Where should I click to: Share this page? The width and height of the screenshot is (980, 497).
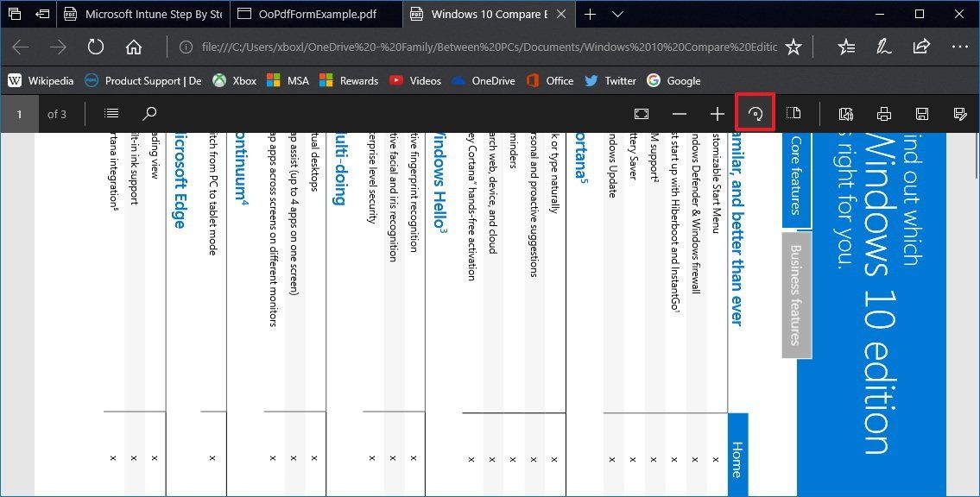(x=921, y=47)
